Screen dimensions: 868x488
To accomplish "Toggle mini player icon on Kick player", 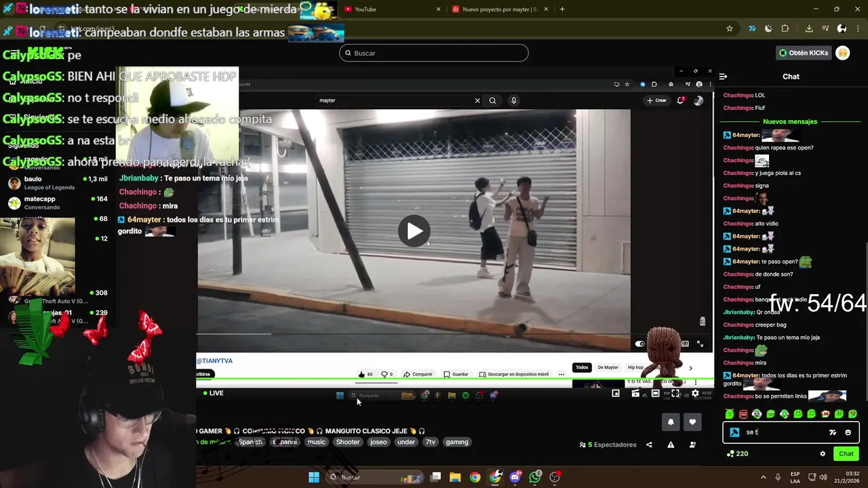I will (615, 393).
